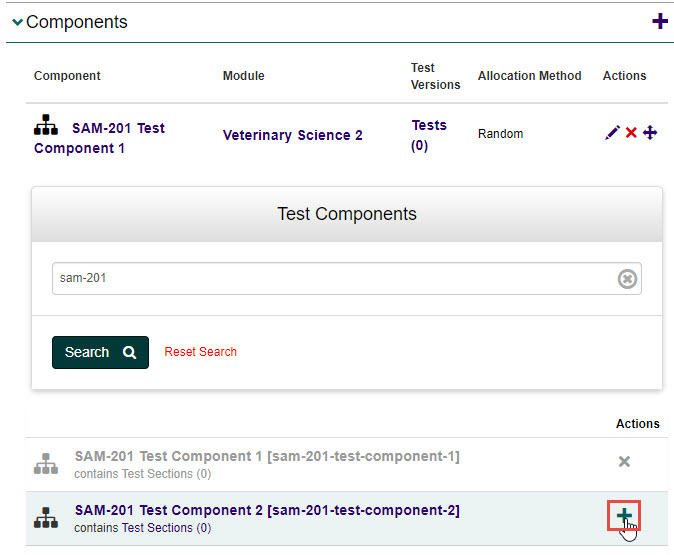The height and width of the screenshot is (555, 674).
Task: Open the Veterinary Science 2 module link
Action: [292, 135]
